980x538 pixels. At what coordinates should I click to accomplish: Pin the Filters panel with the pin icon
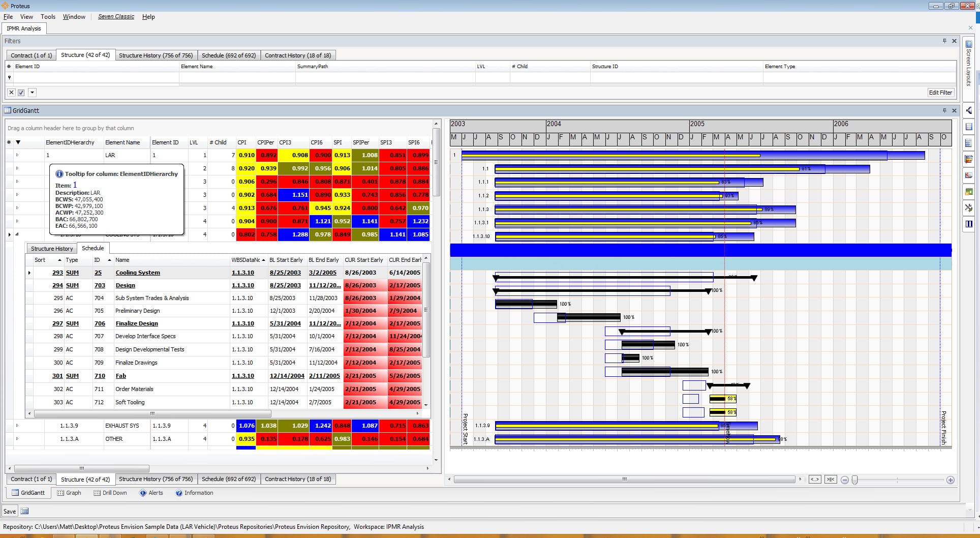pos(944,41)
